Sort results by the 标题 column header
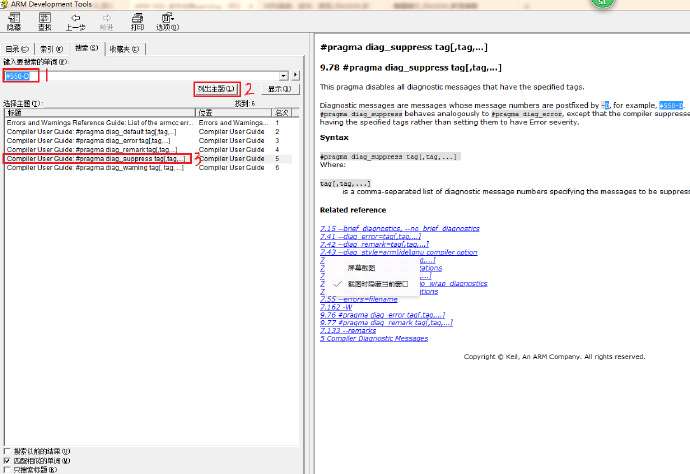The width and height of the screenshot is (690, 474). 100,113
